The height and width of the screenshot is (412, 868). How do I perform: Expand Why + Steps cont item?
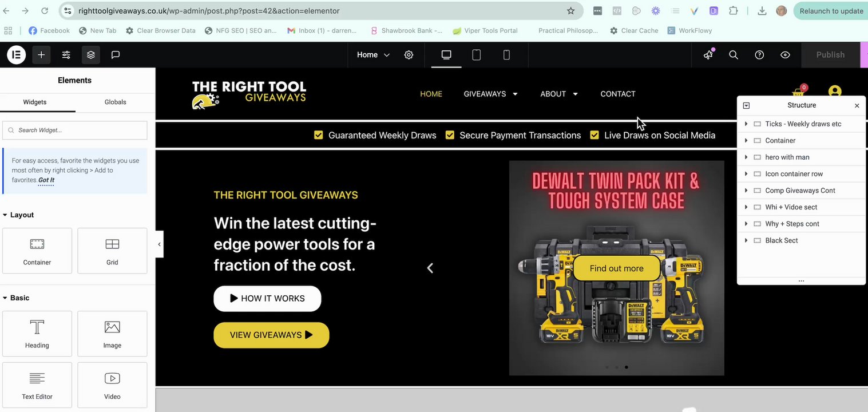coord(746,224)
